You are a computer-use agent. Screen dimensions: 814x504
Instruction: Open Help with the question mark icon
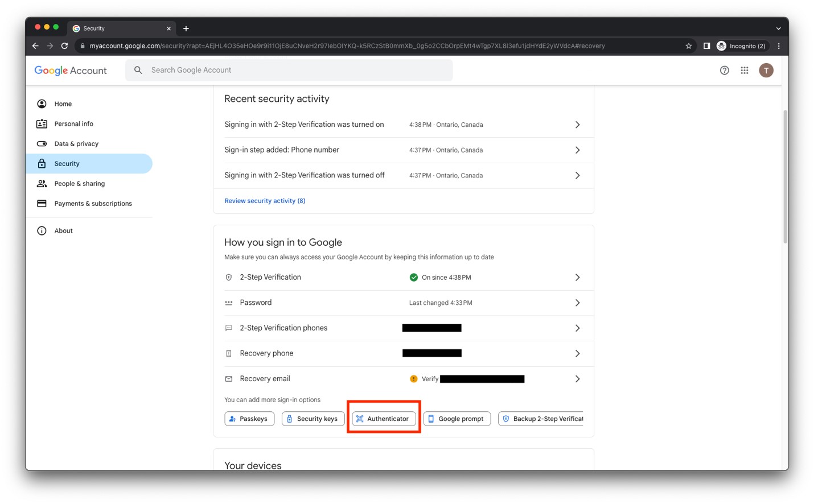tap(724, 71)
